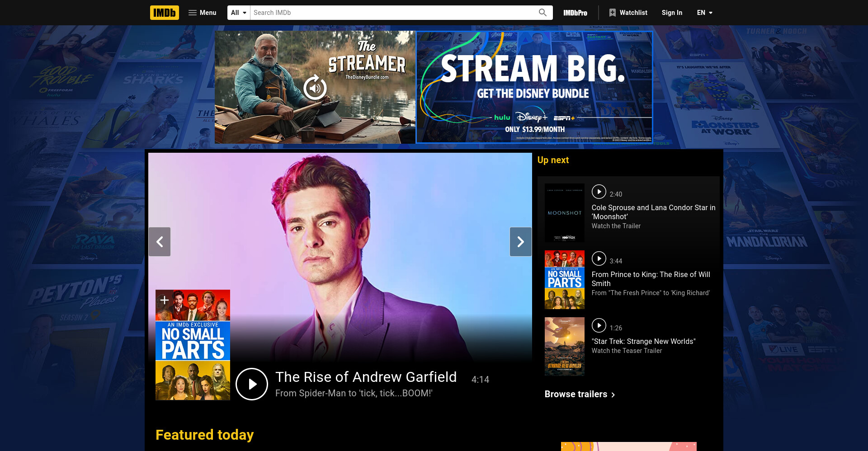Open From Prince to King Will Smith link
Viewport: 868px width, 451px height.
click(x=651, y=279)
